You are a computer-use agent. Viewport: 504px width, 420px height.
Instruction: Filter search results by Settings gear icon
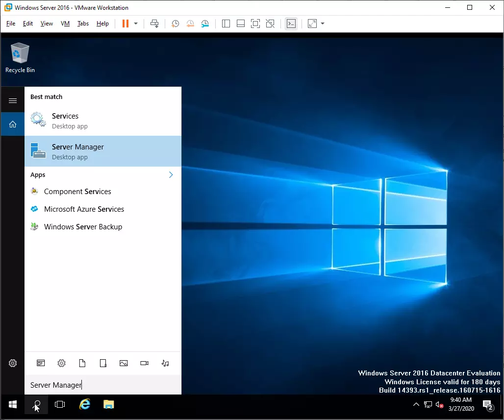[x=61, y=363]
